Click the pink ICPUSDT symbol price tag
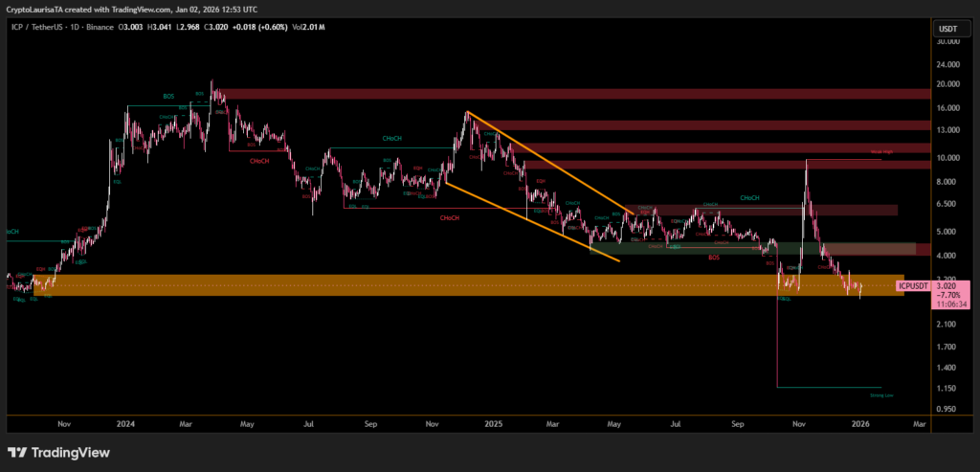This screenshot has width=980, height=472. [913, 285]
